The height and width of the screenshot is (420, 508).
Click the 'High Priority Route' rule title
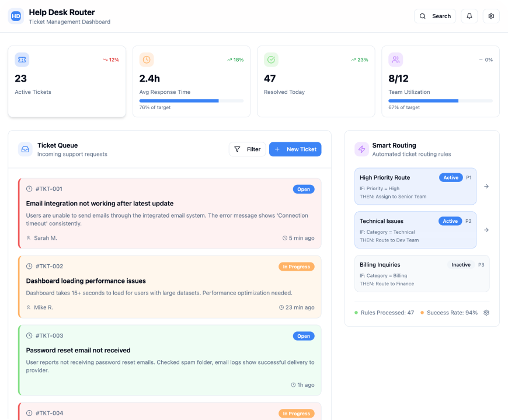point(385,178)
